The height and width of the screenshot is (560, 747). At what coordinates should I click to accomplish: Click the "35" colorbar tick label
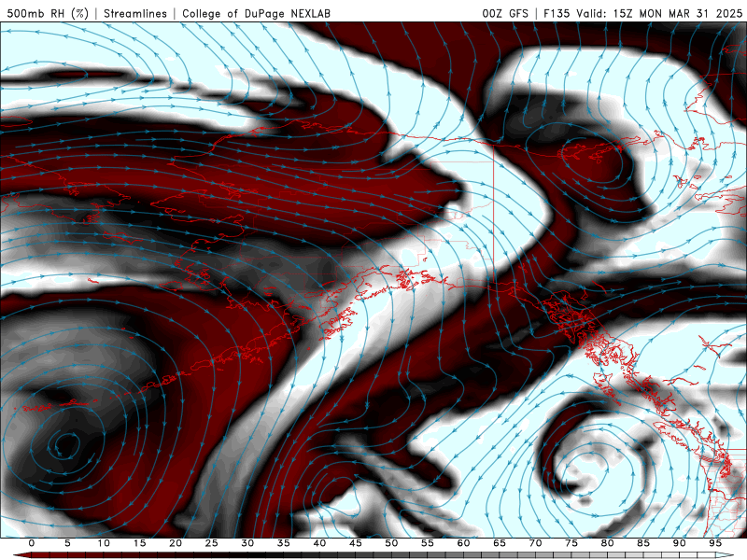284,543
